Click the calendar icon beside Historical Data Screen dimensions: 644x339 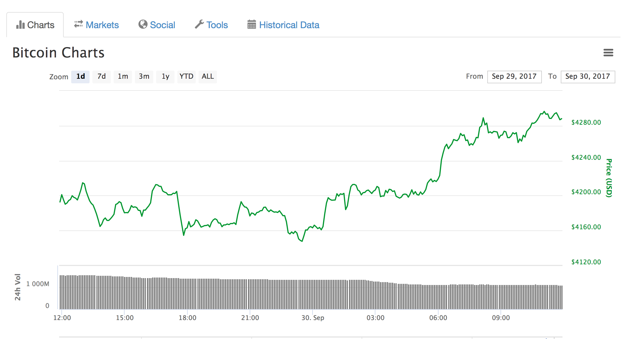pyautogui.click(x=251, y=24)
